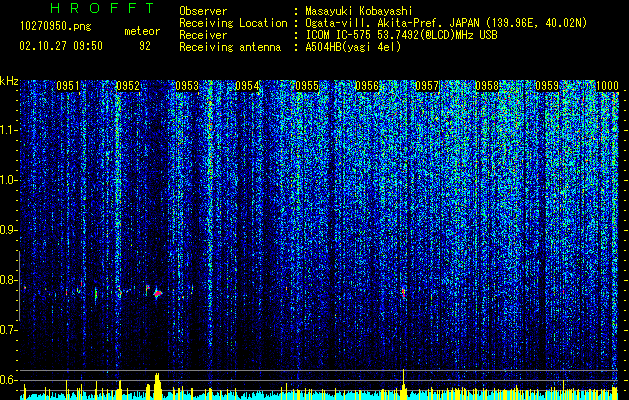The height and width of the screenshot is (400, 629).
Task: Click antenna value A504HB(yagi 4el)
Action: [353, 47]
